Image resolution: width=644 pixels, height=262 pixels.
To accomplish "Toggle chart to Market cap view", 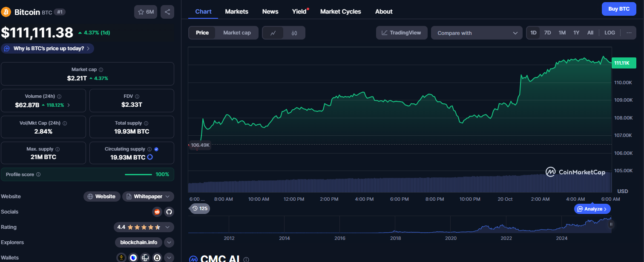I will (x=237, y=33).
